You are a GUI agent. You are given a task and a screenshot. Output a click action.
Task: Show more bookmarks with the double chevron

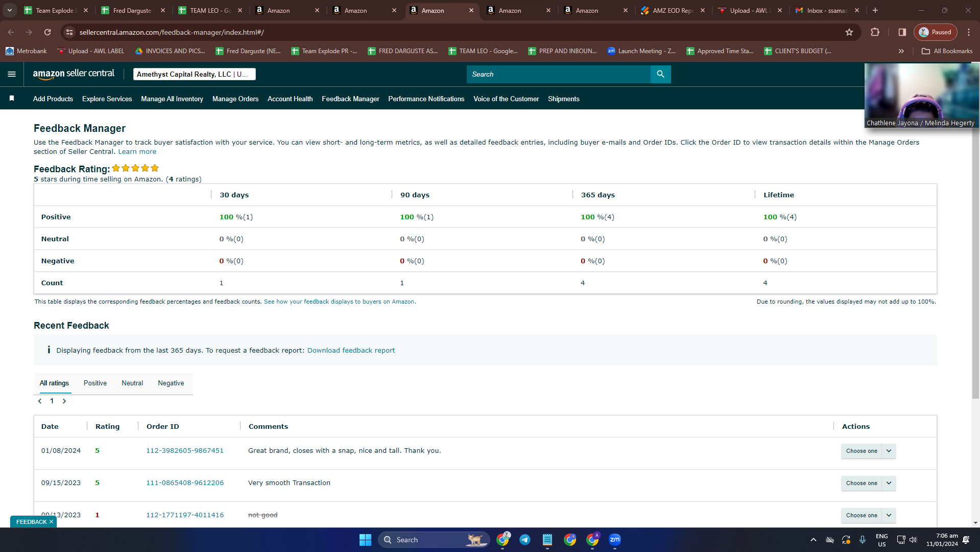(x=901, y=51)
